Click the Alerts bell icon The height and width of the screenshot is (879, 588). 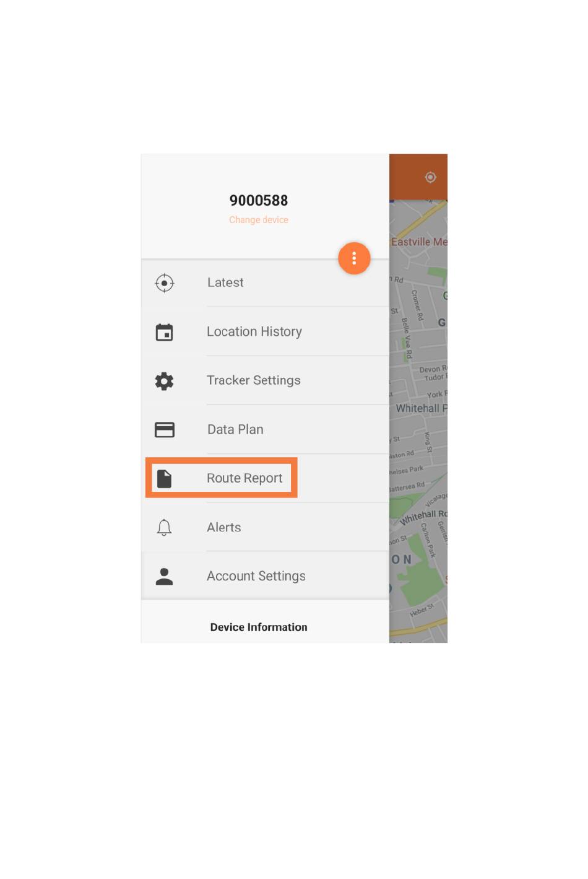pos(164,527)
